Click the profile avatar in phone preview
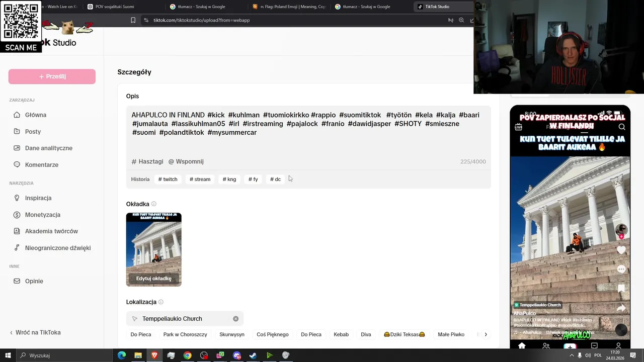The height and width of the screenshot is (362, 644). (621, 230)
